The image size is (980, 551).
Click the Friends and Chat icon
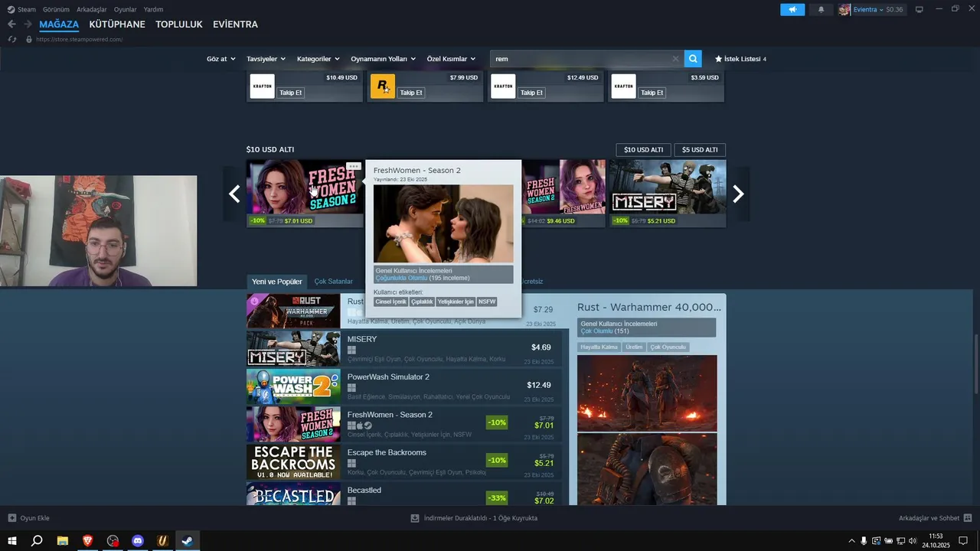(x=968, y=518)
